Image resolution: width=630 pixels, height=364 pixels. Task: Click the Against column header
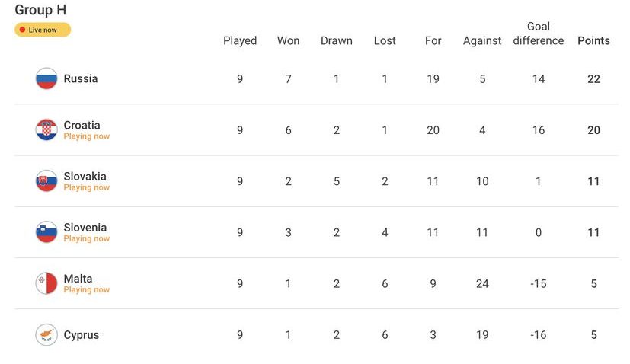click(482, 40)
